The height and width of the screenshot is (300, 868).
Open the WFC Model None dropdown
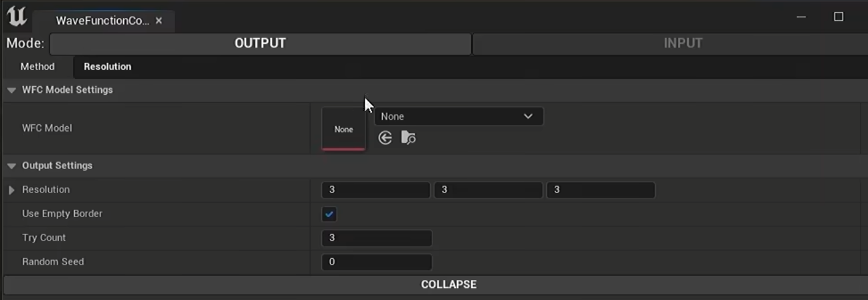pyautogui.click(x=459, y=116)
